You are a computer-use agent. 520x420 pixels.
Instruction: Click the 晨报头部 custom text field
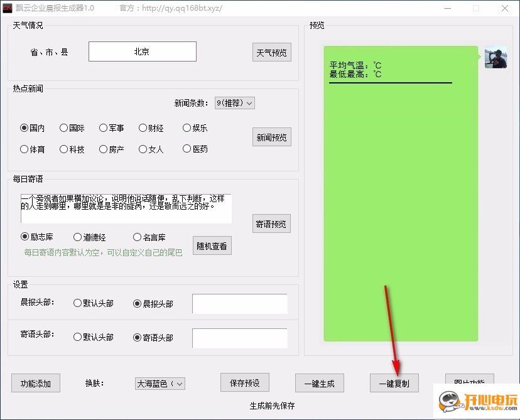coord(240,304)
